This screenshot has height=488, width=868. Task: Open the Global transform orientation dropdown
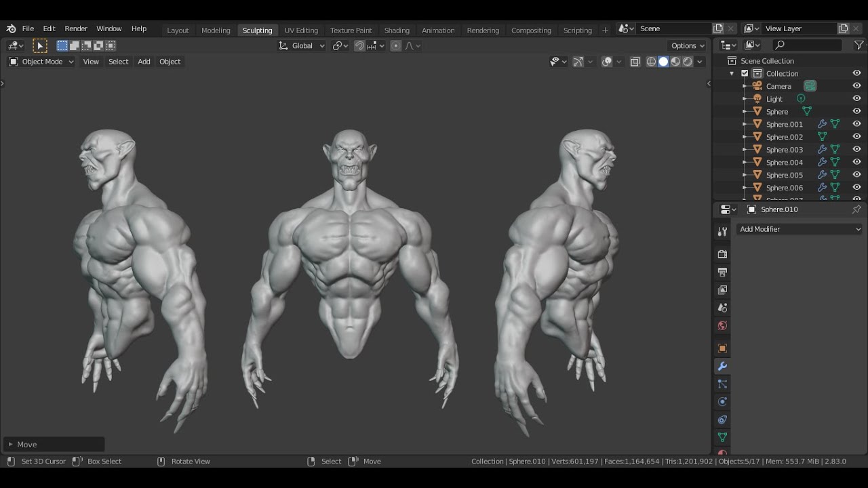click(x=302, y=45)
